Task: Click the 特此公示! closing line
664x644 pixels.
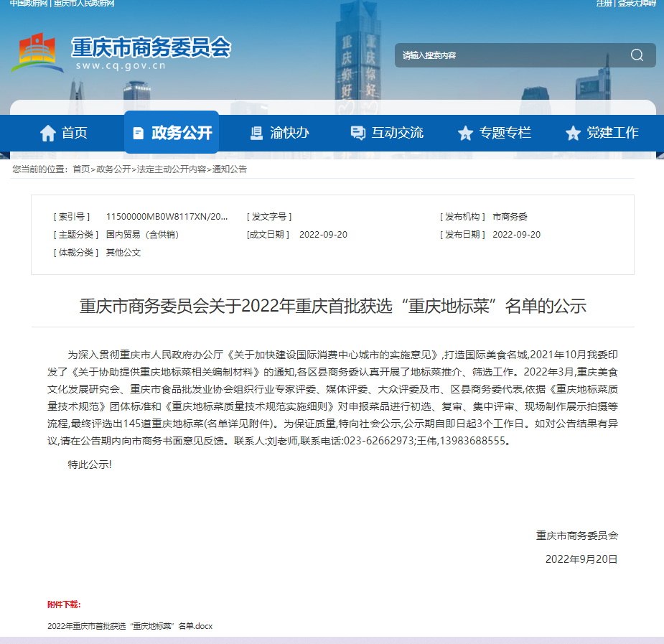Action: (90, 465)
